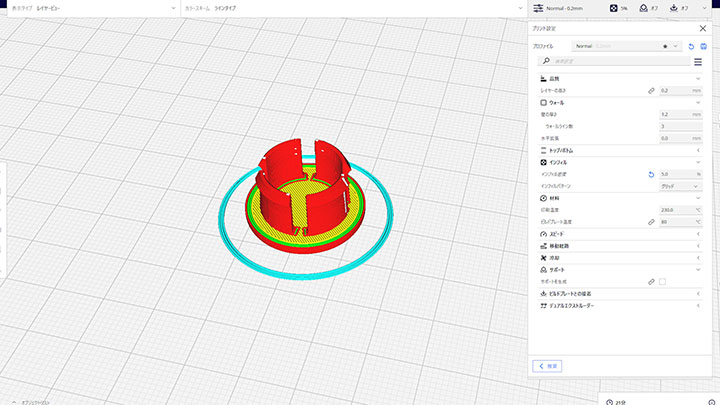Click the Travel section path icon
Image resolution: width=720 pixels, height=405 pixels.
[544, 246]
